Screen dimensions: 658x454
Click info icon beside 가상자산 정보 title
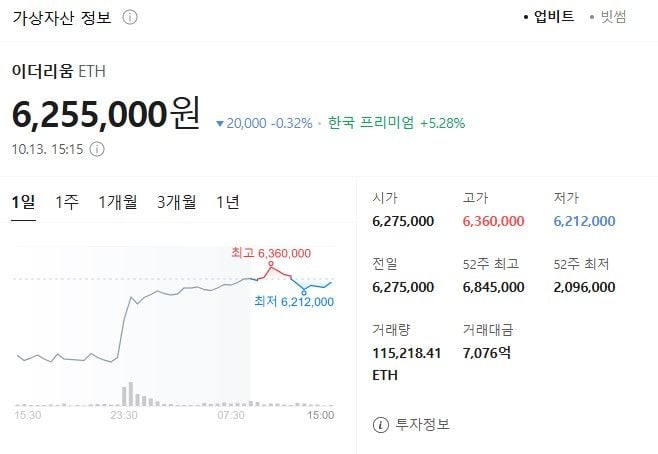click(130, 17)
